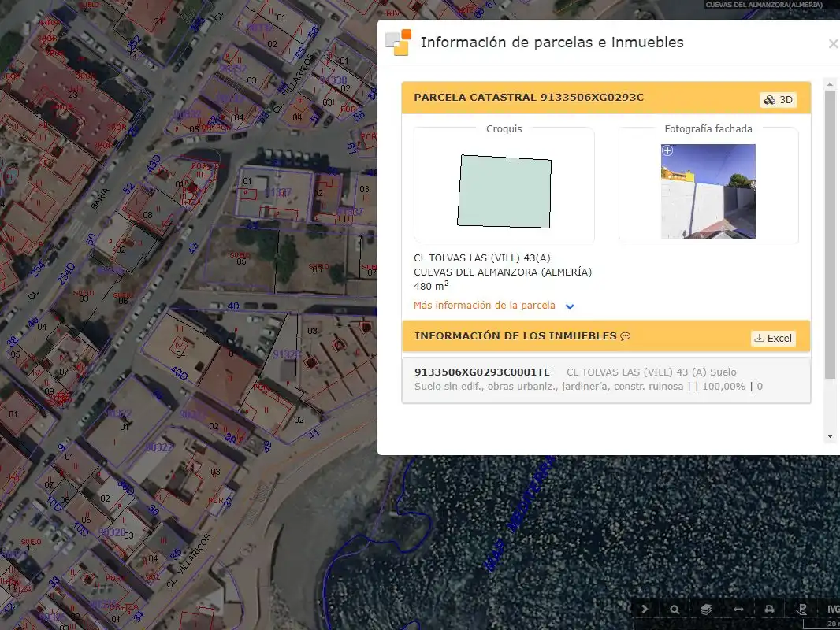Open 'Más información de la parcela' link
Image resolution: width=840 pixels, height=630 pixels.
(485, 305)
